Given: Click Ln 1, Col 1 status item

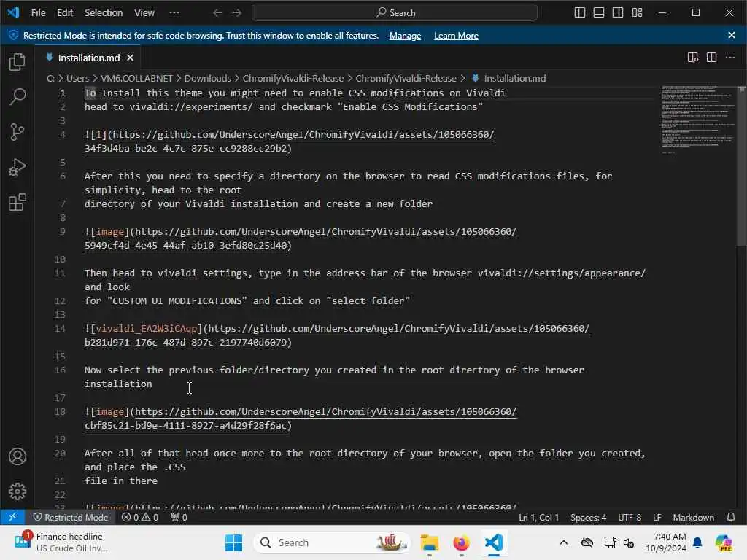Looking at the screenshot, I should coord(538,517).
